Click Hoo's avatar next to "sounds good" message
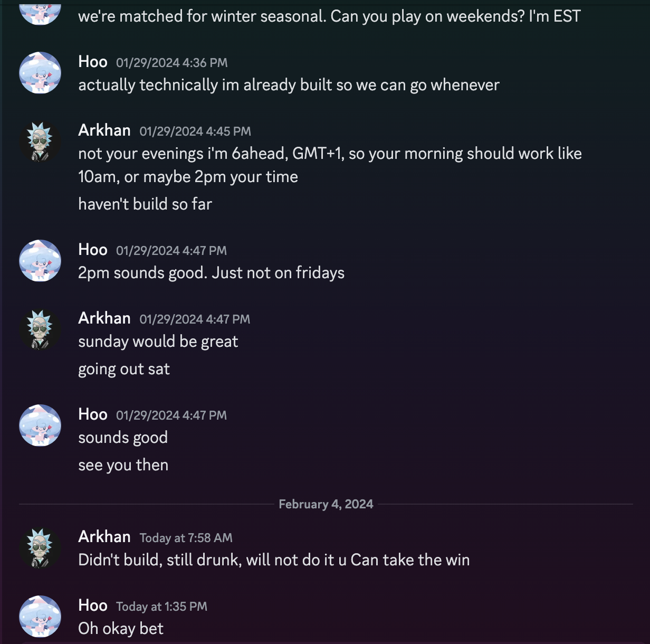Viewport: 650px width, 644px height. pos(40,425)
